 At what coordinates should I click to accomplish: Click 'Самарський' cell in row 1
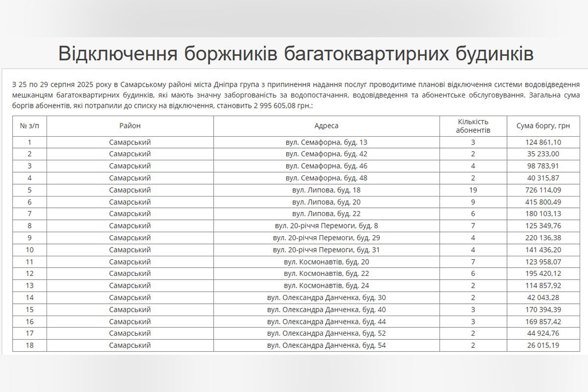point(130,142)
